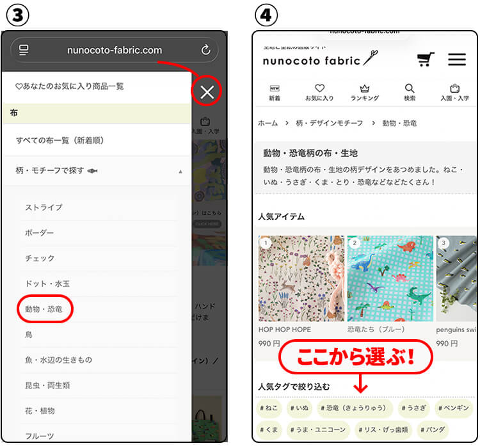Filter by #恐竜（きょうりゅう） tag

click(354, 408)
